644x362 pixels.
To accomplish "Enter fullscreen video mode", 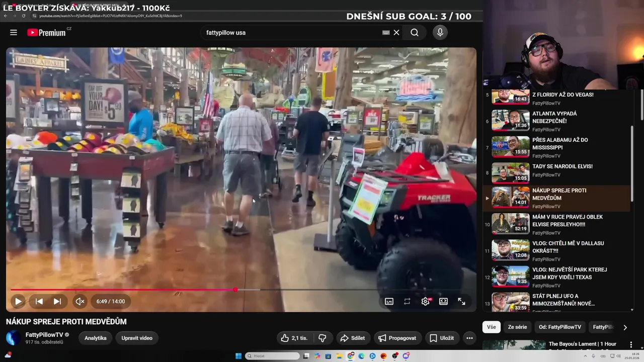I will 461,301.
